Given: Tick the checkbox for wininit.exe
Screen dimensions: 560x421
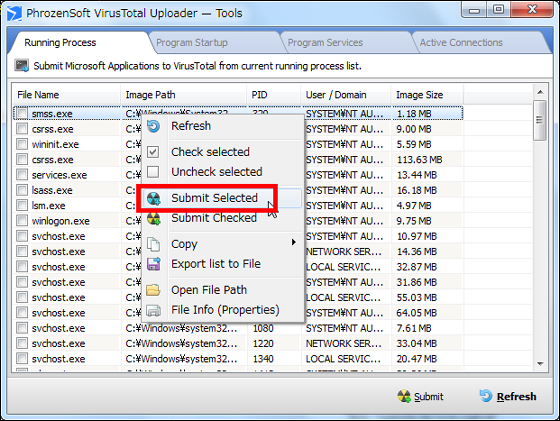Looking at the screenshot, I should (x=22, y=144).
